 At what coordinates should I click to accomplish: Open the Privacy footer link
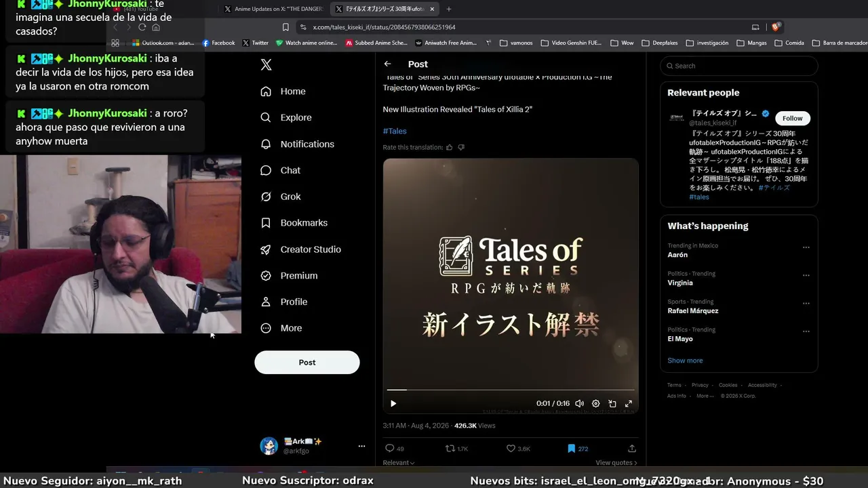click(700, 385)
